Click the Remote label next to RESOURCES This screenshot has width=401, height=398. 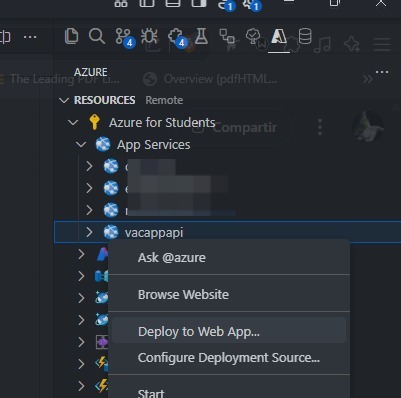(164, 100)
